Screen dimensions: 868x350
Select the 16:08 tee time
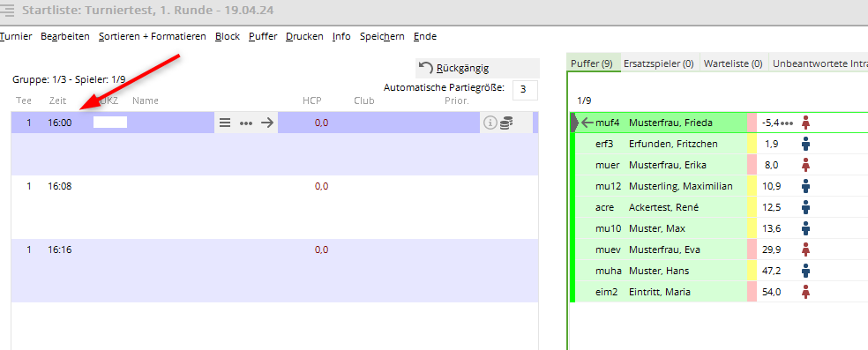60,186
